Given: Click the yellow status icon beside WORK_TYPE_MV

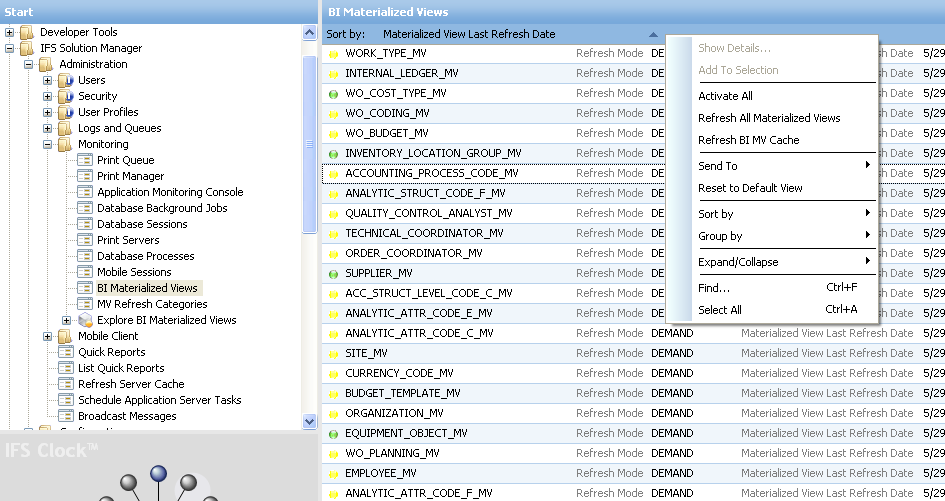Looking at the screenshot, I should pyautogui.click(x=333, y=54).
